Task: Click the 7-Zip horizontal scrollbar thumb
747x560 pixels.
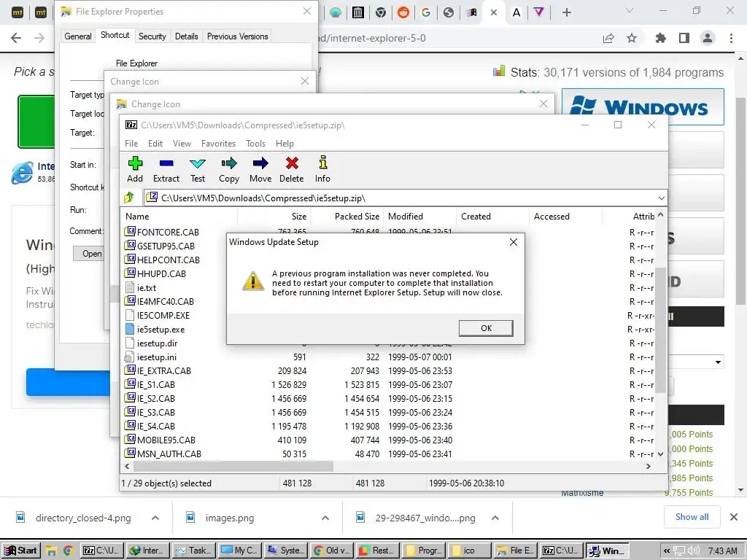Action: (x=233, y=466)
